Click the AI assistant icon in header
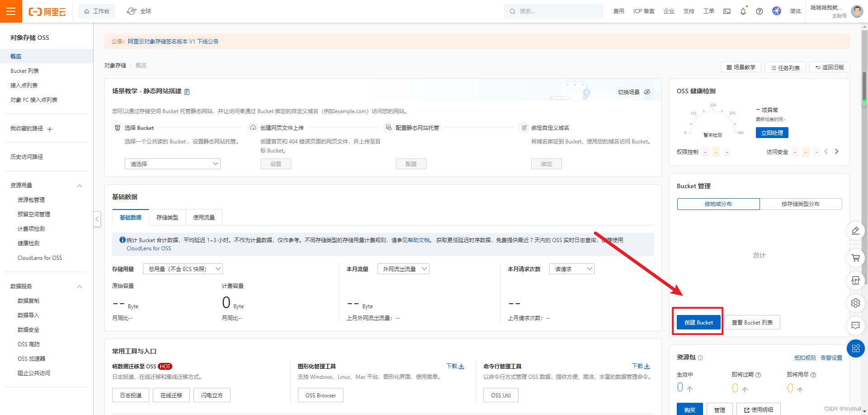The image size is (868, 415). click(x=777, y=11)
